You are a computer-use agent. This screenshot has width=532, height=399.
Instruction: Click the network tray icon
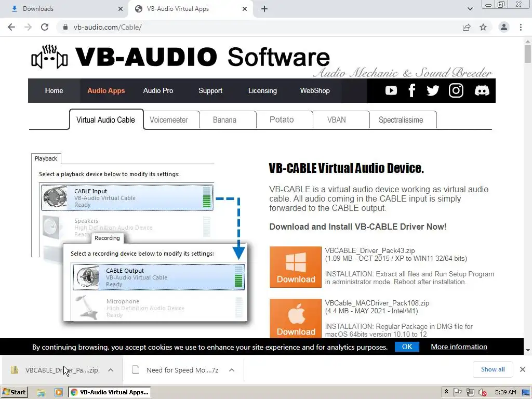pos(470,393)
